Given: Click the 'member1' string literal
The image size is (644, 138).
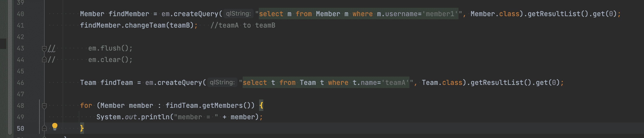Looking at the screenshot, I should coord(440,14).
